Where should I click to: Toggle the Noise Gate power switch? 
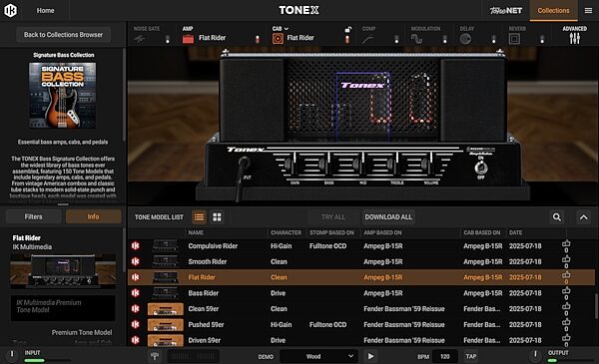point(168,39)
